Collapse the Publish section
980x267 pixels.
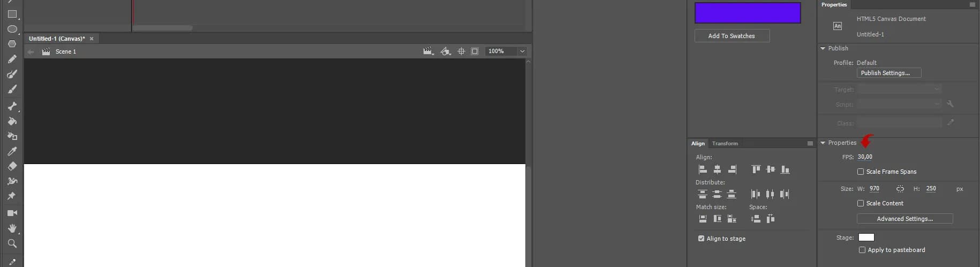pyautogui.click(x=823, y=48)
